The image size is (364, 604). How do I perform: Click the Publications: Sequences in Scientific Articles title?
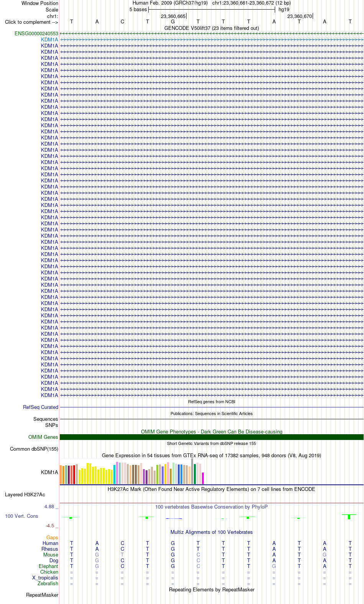(x=212, y=414)
